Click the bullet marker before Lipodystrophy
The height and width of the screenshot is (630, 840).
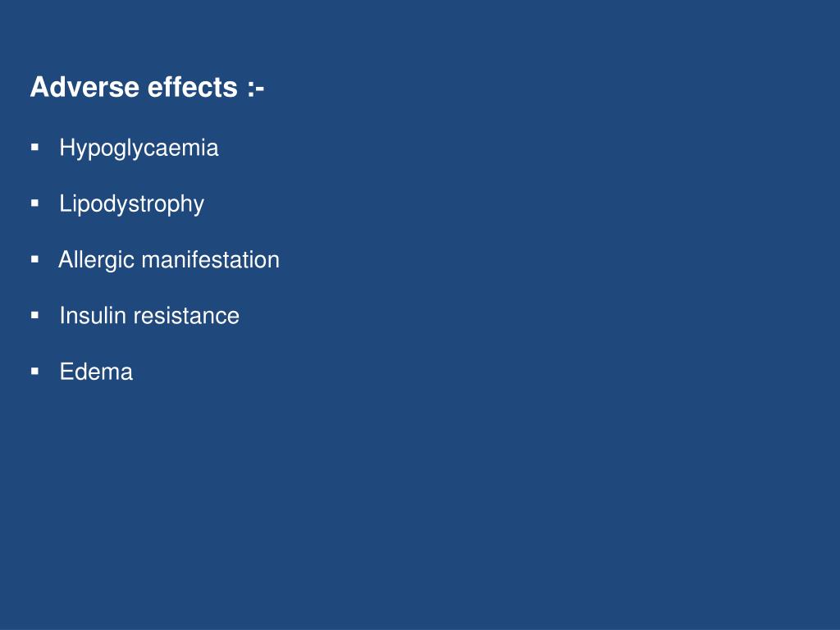tap(34, 203)
